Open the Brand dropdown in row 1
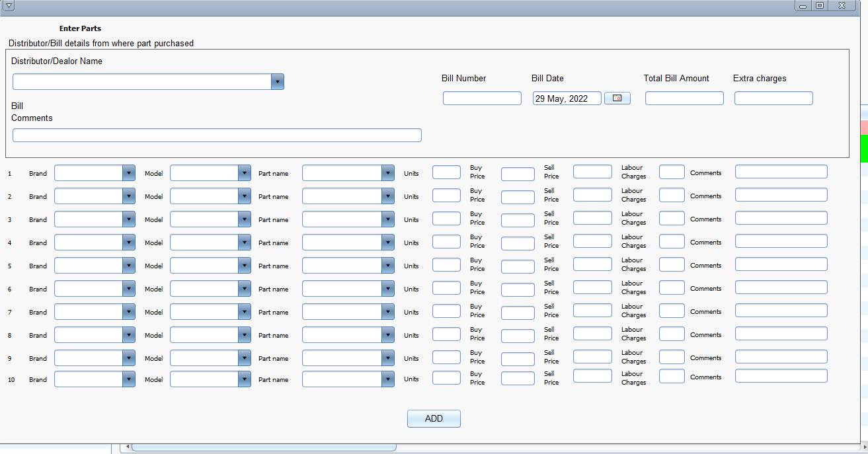 click(128, 173)
